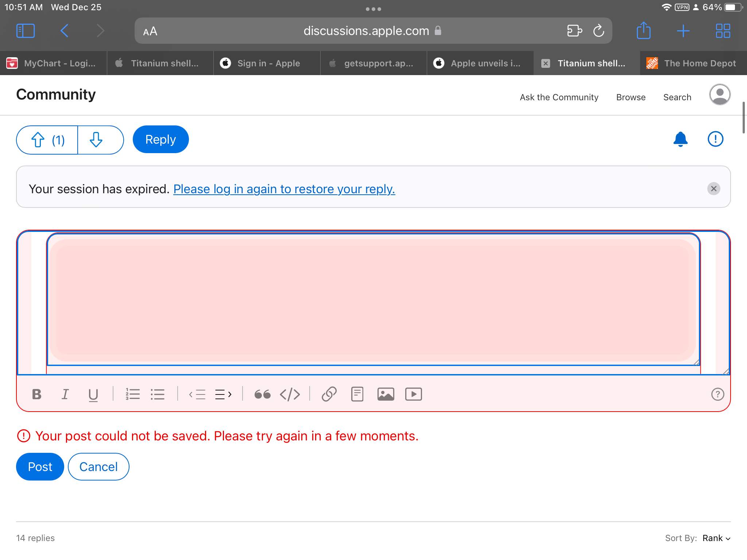Switch to the Sign in - Apple tab
This screenshot has height=560, width=747.
click(x=267, y=63)
